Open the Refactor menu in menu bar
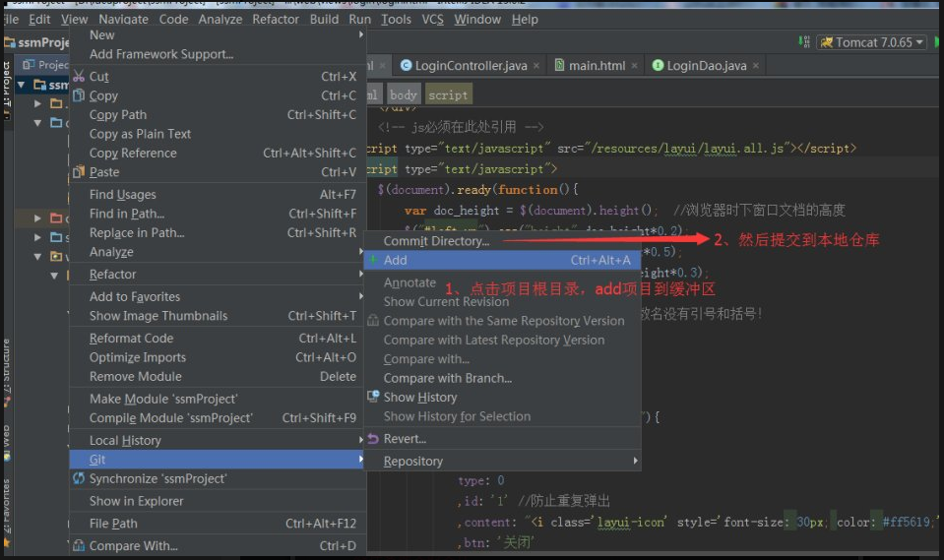 (276, 20)
